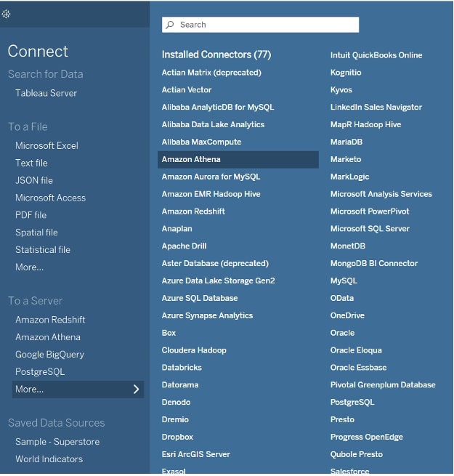Select Amazon Redshift in connectors list
The image size is (454, 476).
(x=193, y=211)
